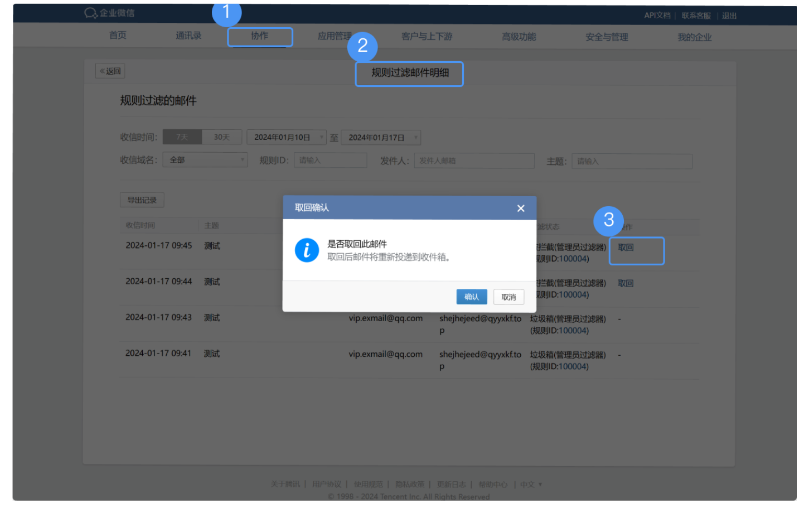Open the 安全与管理 menu item
This screenshot has height=509, width=812.
click(x=607, y=37)
